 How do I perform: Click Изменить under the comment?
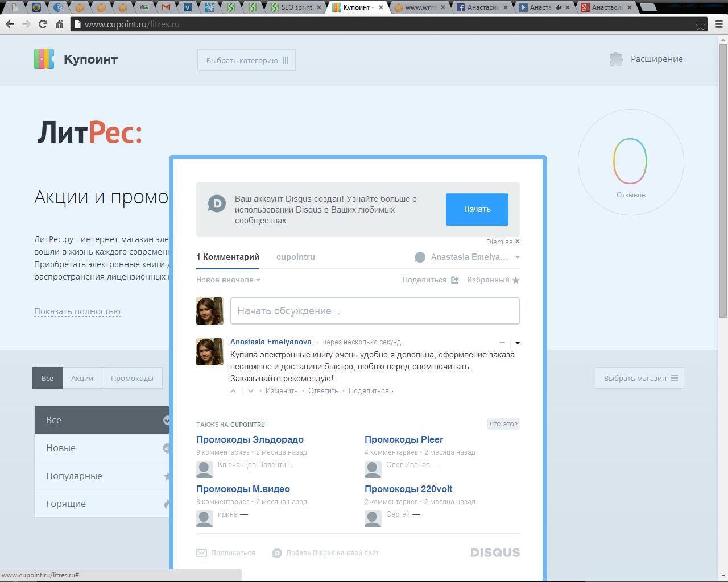click(282, 391)
